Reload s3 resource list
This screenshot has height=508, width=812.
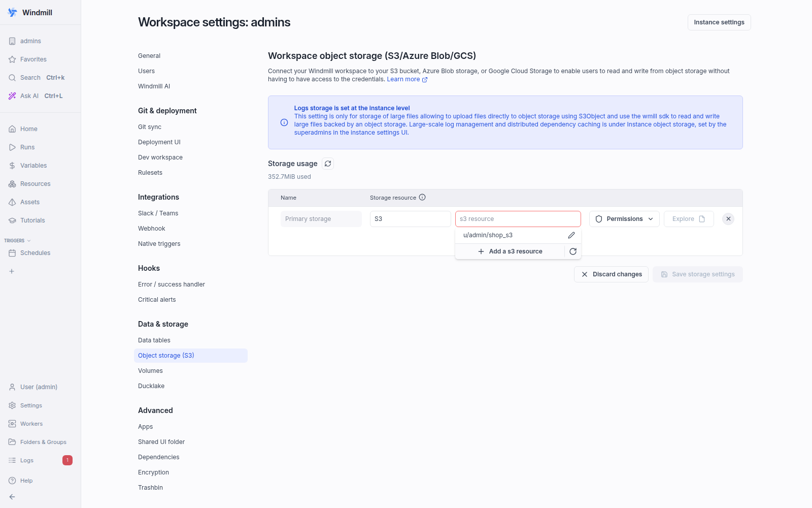[573, 251]
